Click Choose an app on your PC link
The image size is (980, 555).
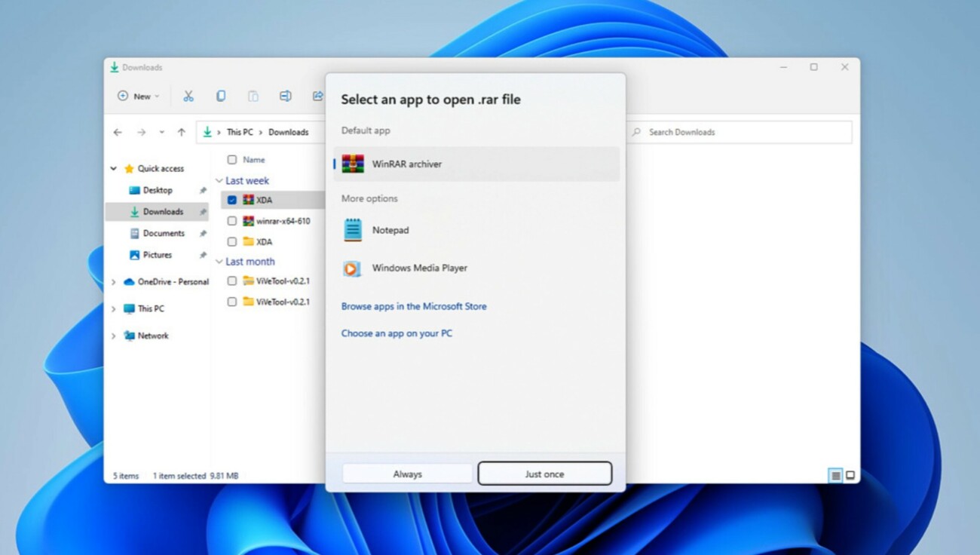pyautogui.click(x=397, y=333)
